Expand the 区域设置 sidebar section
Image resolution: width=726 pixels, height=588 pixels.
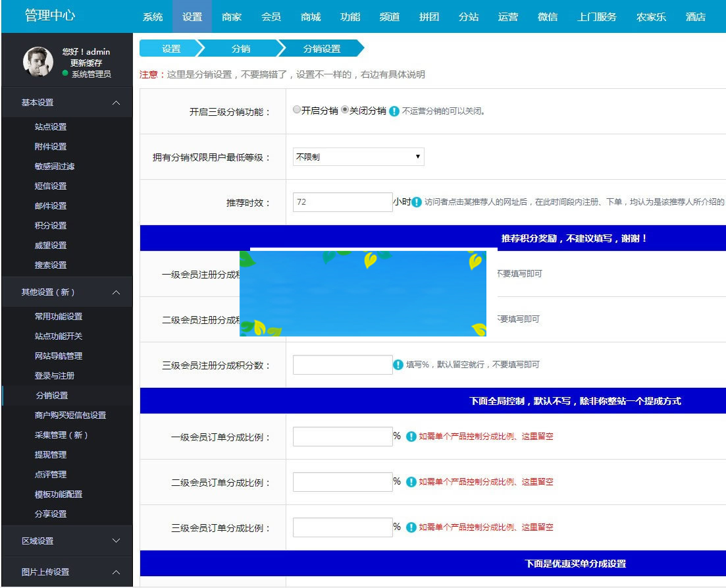pyautogui.click(x=68, y=541)
